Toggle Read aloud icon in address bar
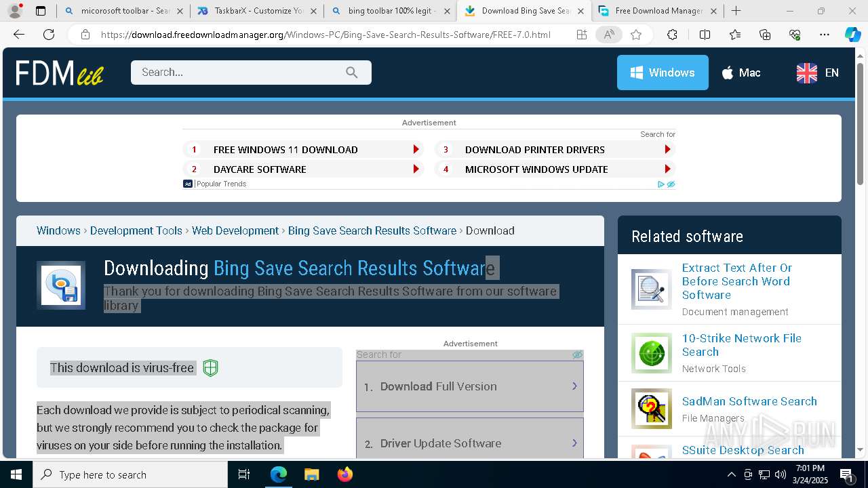This screenshot has height=488, width=868. click(x=609, y=35)
